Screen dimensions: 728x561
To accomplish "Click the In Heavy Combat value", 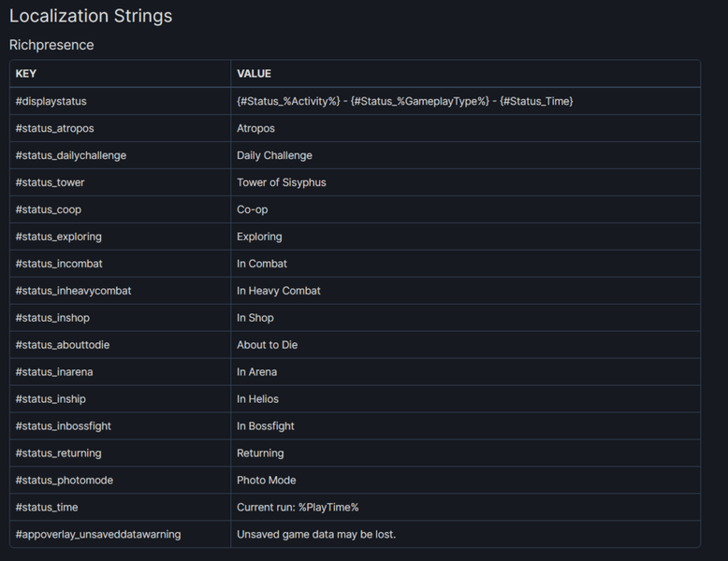I will pos(278,291).
